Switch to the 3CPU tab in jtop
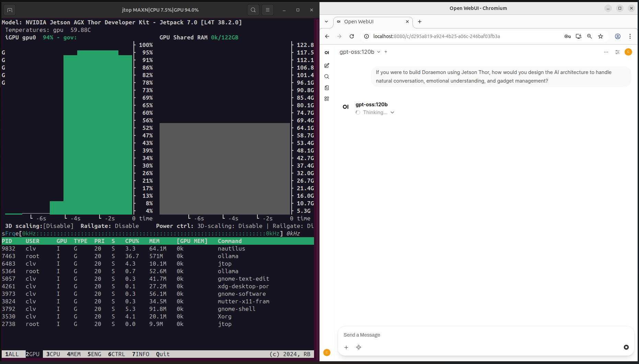The height and width of the screenshot is (364, 639). (53, 354)
